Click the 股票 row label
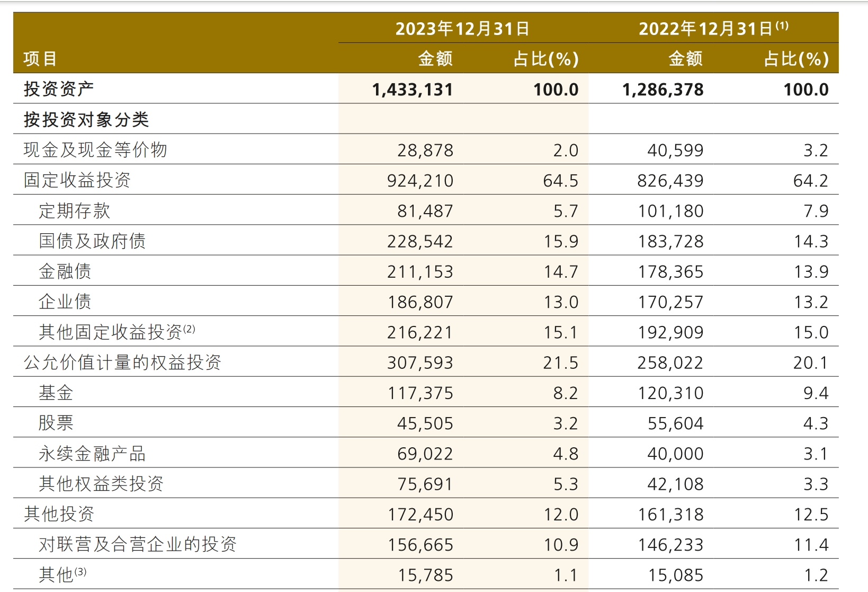 (56, 423)
